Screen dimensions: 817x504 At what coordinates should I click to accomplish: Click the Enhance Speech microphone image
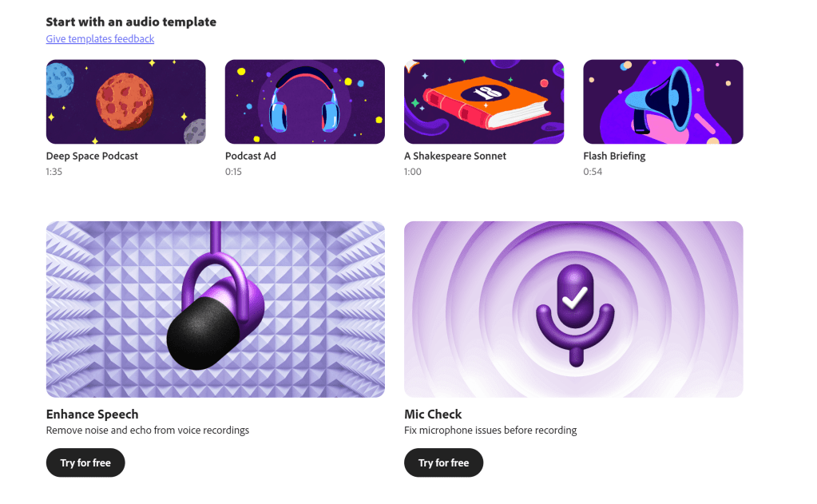pyautogui.click(x=215, y=309)
